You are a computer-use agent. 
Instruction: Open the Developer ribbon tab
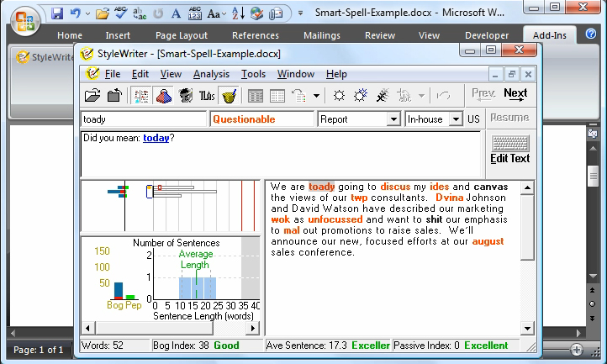(x=487, y=35)
